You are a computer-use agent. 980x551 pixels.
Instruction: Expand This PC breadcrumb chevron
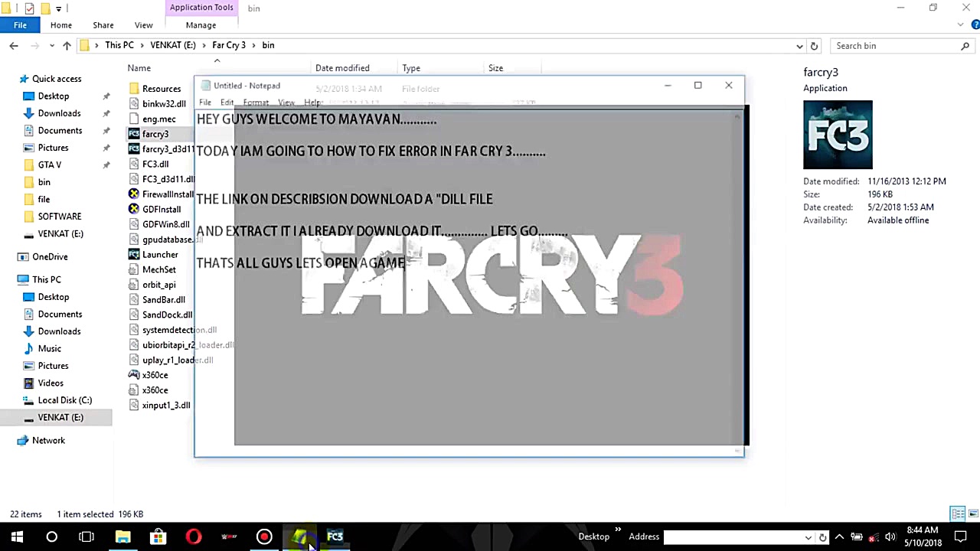tap(142, 45)
